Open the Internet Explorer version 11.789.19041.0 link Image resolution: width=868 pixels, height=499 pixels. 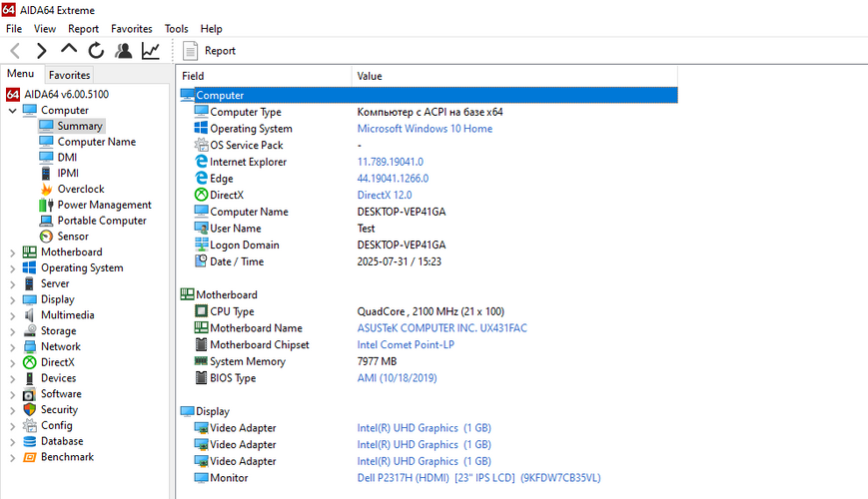[391, 162]
